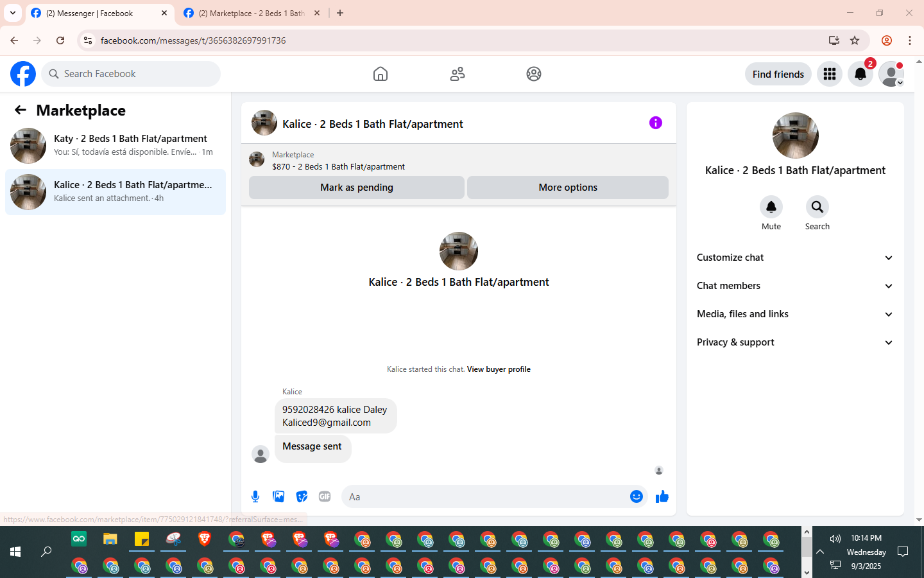The image size is (924, 578).
Task: Click the back arrow beside Marketplace heading
Action: click(x=21, y=110)
